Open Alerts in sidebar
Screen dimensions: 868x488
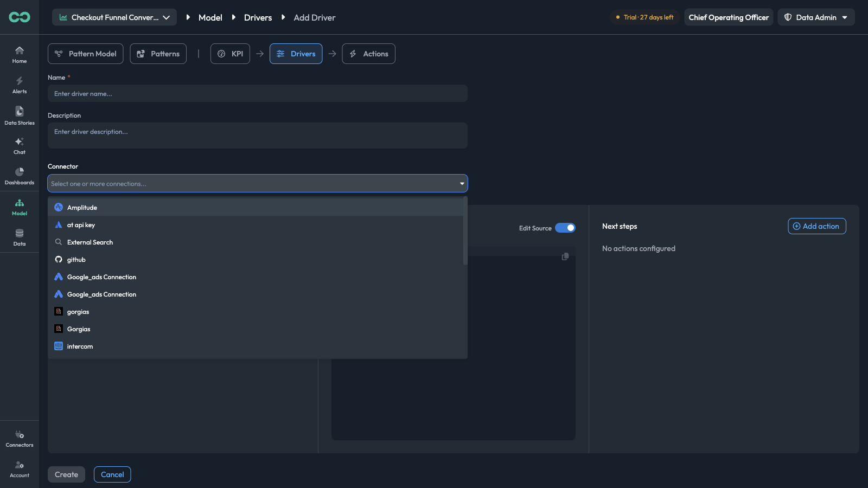pyautogui.click(x=20, y=85)
